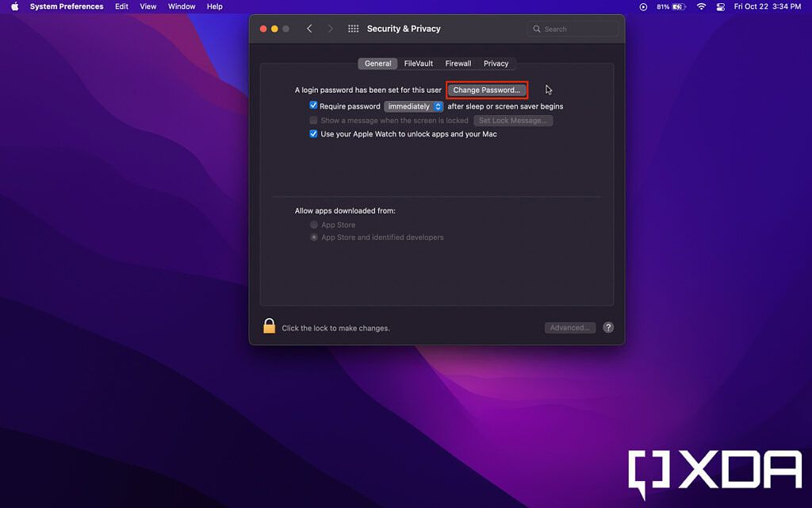Click the forward navigation arrow

[330, 28]
